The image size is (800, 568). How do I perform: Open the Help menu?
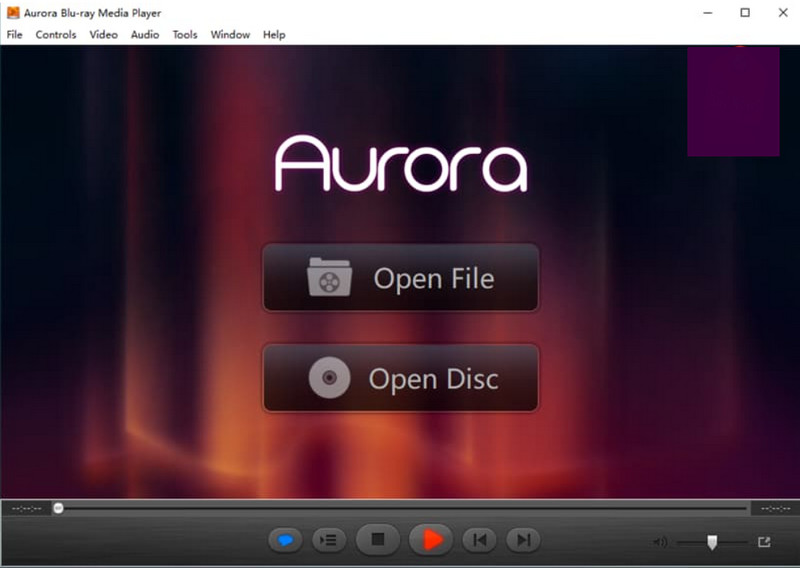[x=274, y=35]
